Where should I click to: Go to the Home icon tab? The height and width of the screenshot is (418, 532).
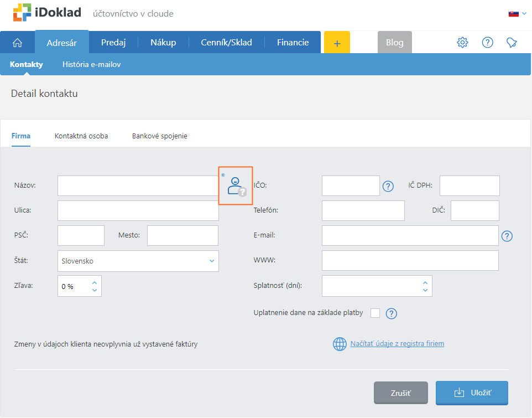click(x=17, y=43)
